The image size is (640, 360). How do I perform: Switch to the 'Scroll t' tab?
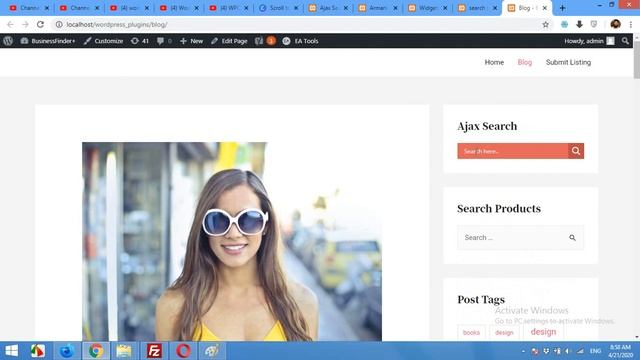278,8
